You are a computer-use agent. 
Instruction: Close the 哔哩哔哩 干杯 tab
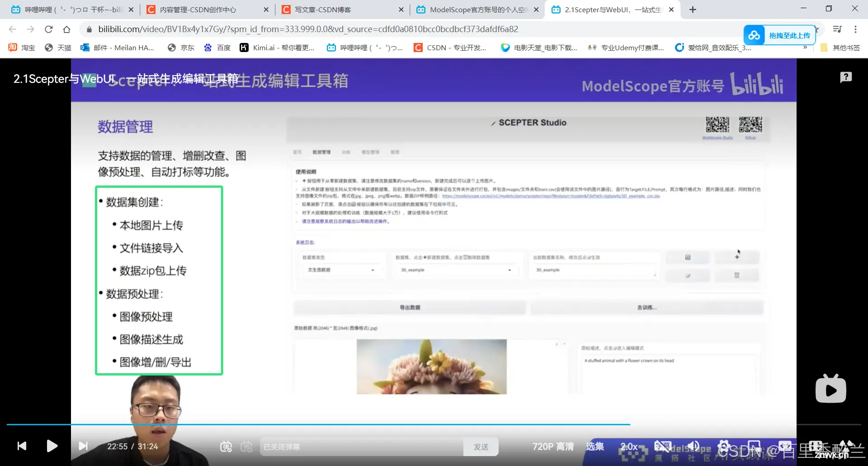[131, 10]
